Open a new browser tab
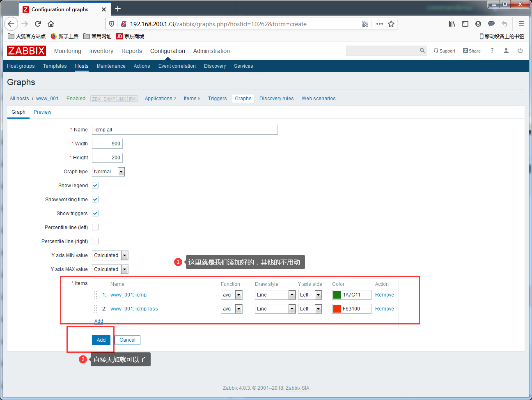Image resolution: width=532 pixels, height=400 pixels. click(118, 9)
